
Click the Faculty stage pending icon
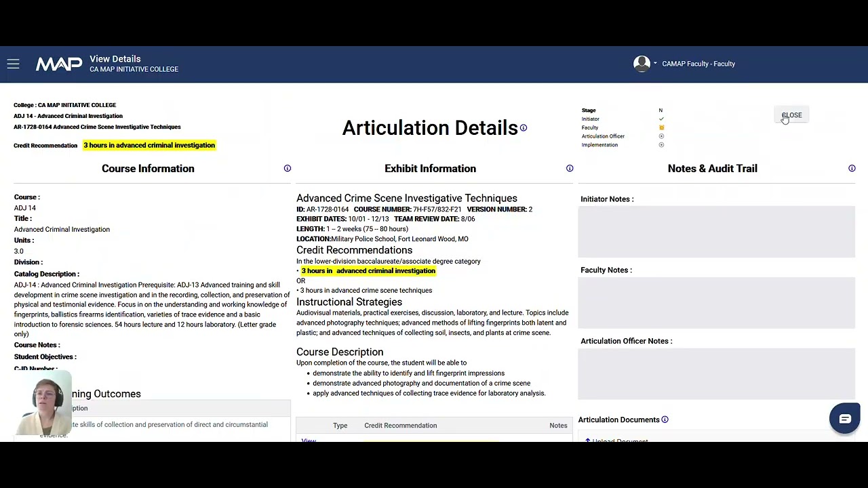(x=661, y=127)
